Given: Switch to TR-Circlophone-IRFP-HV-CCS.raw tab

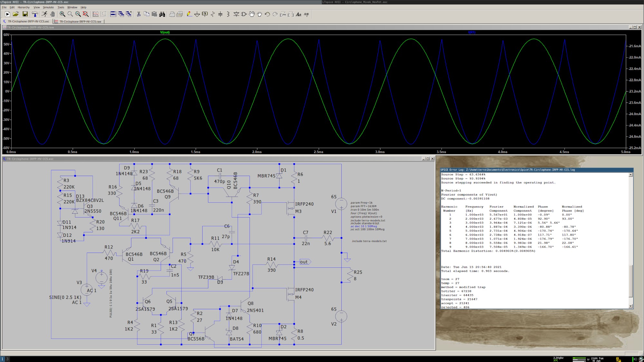Looking at the screenshot, I should tap(78, 22).
